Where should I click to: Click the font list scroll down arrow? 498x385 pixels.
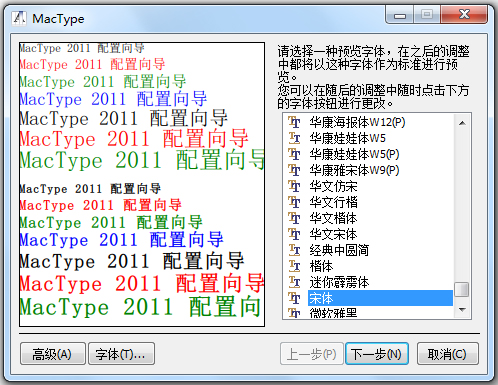click(x=462, y=310)
